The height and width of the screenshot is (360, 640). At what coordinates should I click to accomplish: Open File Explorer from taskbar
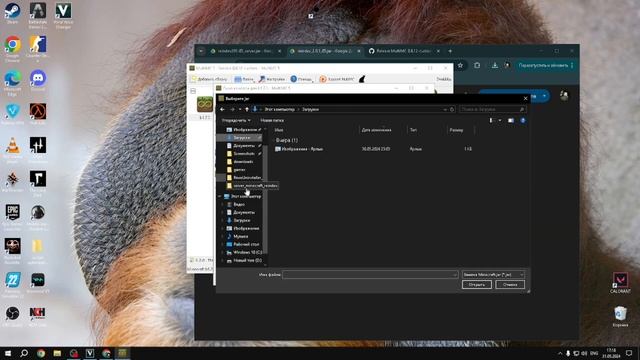point(57,353)
